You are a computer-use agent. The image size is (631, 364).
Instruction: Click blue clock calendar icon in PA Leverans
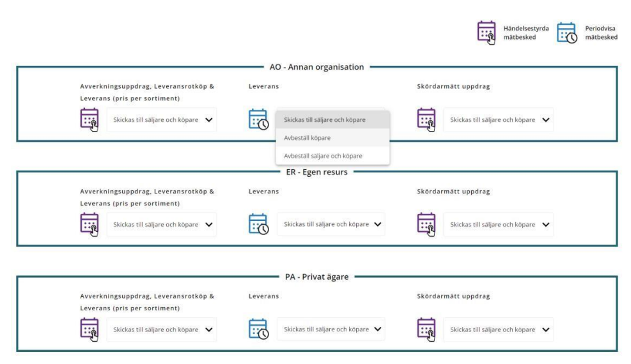click(258, 329)
